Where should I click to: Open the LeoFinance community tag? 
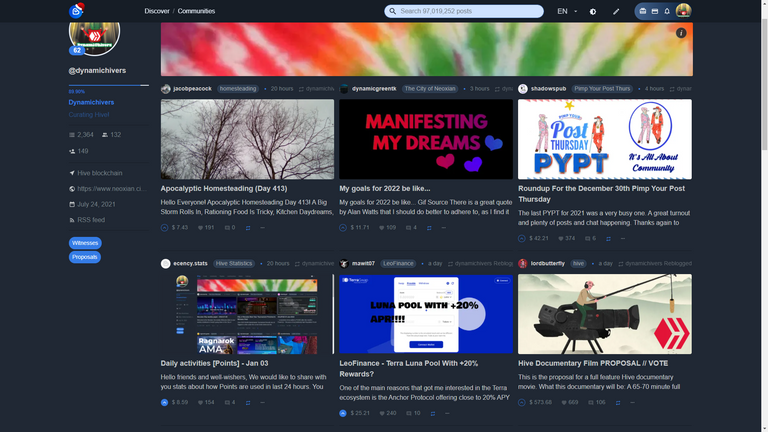click(x=398, y=264)
